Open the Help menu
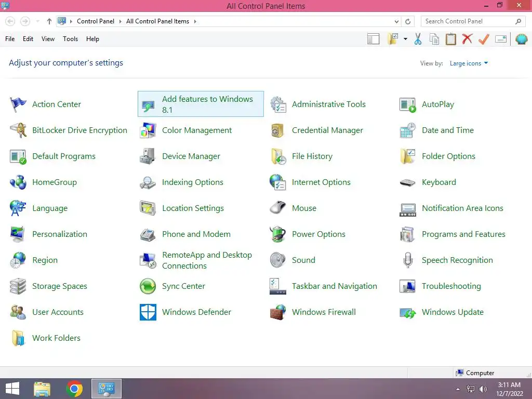 coord(92,39)
